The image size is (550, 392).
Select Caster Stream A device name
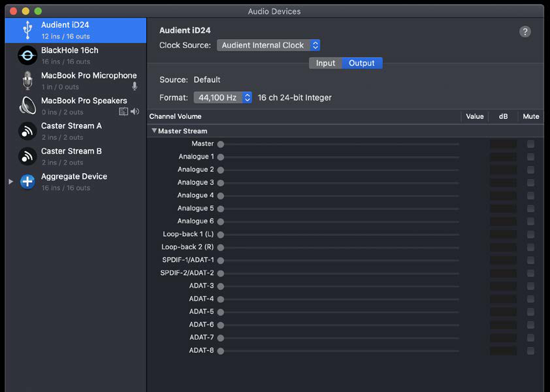pos(71,126)
